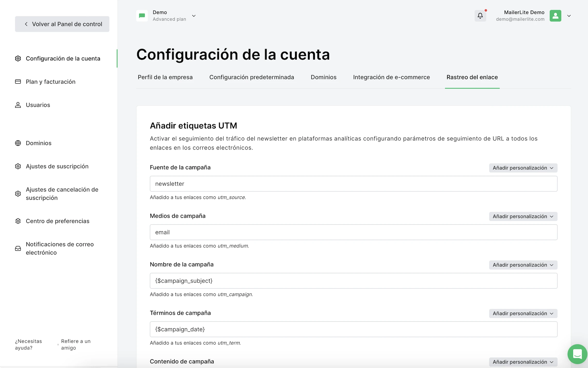
Task: Click the Medios de campaña email field
Action: (353, 232)
